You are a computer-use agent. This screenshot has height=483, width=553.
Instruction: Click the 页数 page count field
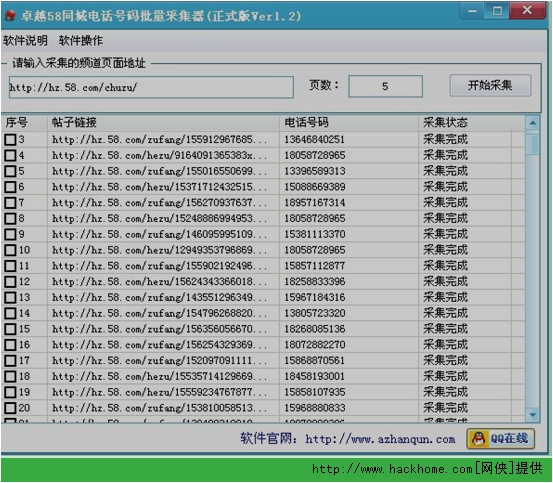coord(385,86)
